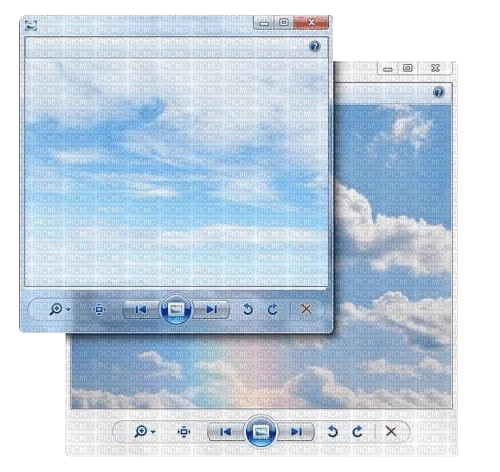Viewport: 500px width, 472px height.
Task: Show next photo in the back window
Action: click(x=296, y=432)
